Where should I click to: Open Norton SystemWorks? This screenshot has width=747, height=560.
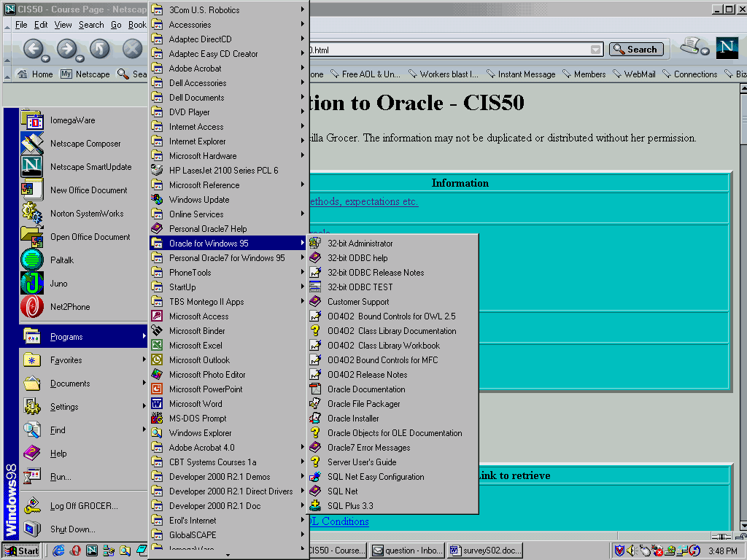coord(83,214)
